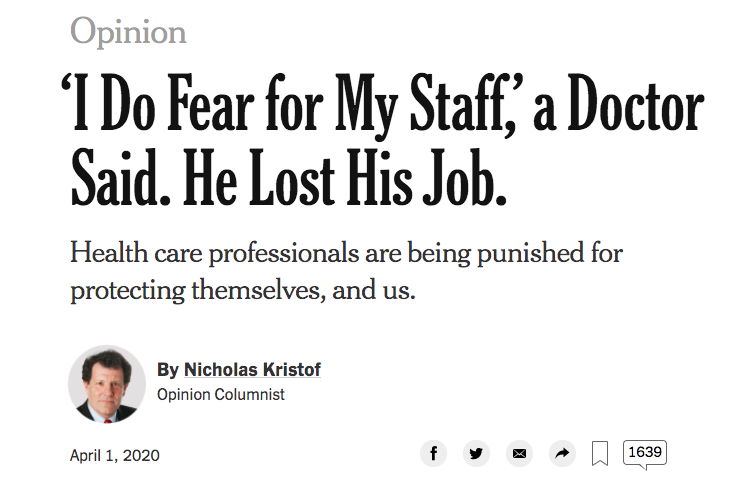Click the text 'protecting themselves, and us.'
The height and width of the screenshot is (477, 739).
point(243,289)
